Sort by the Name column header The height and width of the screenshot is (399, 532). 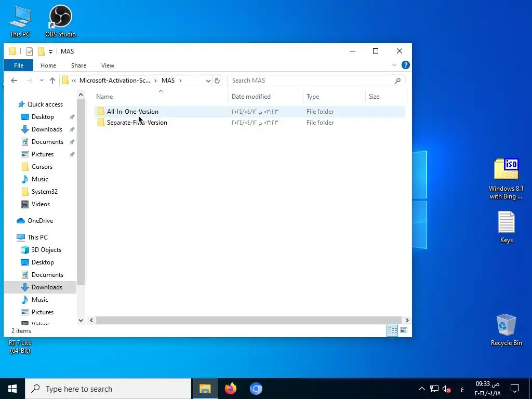[161, 96]
